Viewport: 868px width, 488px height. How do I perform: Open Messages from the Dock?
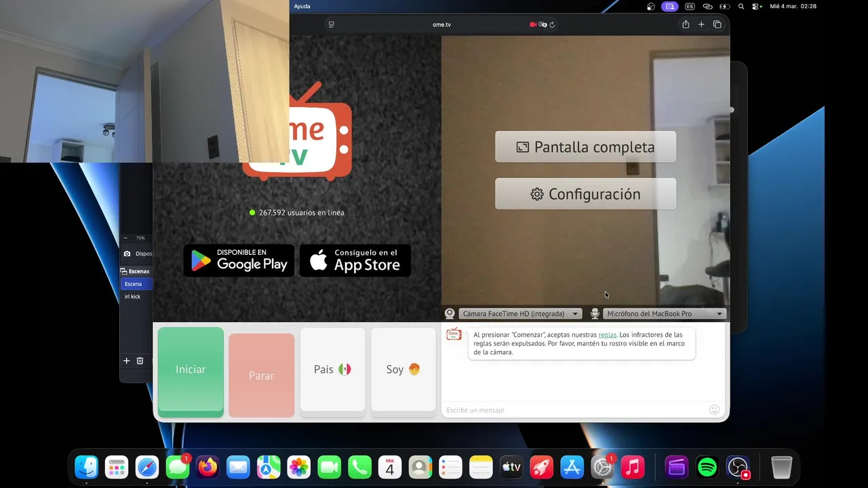click(x=178, y=467)
